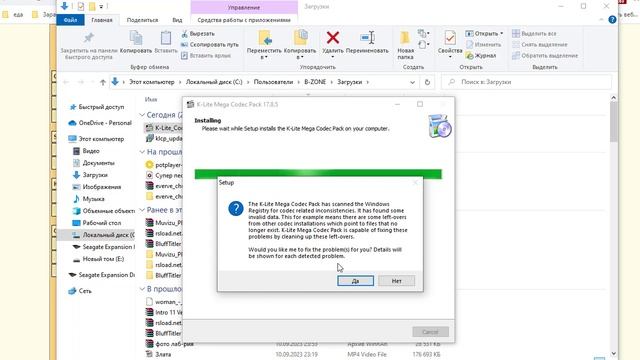Click Этот компьютер in the address path
Viewport: 640px width, 360px height.
(151, 82)
